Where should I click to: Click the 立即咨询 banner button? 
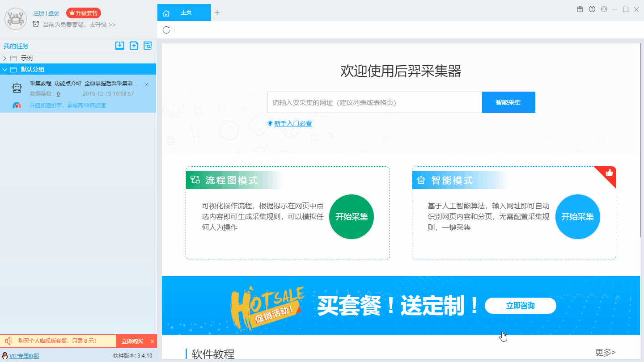point(521,306)
